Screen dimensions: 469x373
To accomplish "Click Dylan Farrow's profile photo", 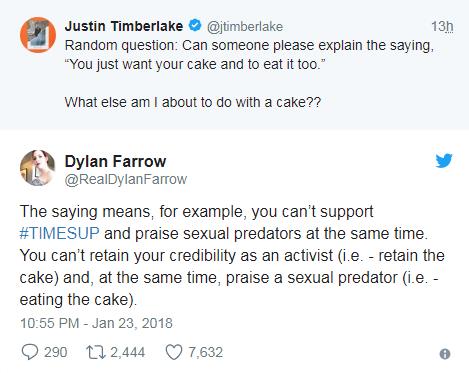I will click(x=37, y=168).
